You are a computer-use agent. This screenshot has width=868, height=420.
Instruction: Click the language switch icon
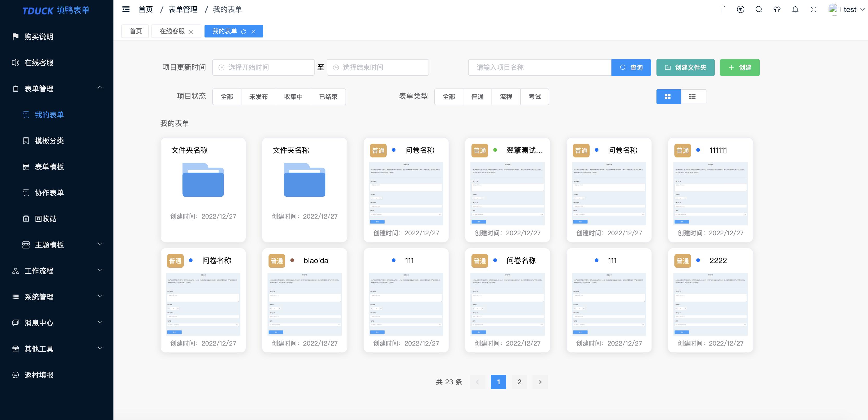click(741, 9)
